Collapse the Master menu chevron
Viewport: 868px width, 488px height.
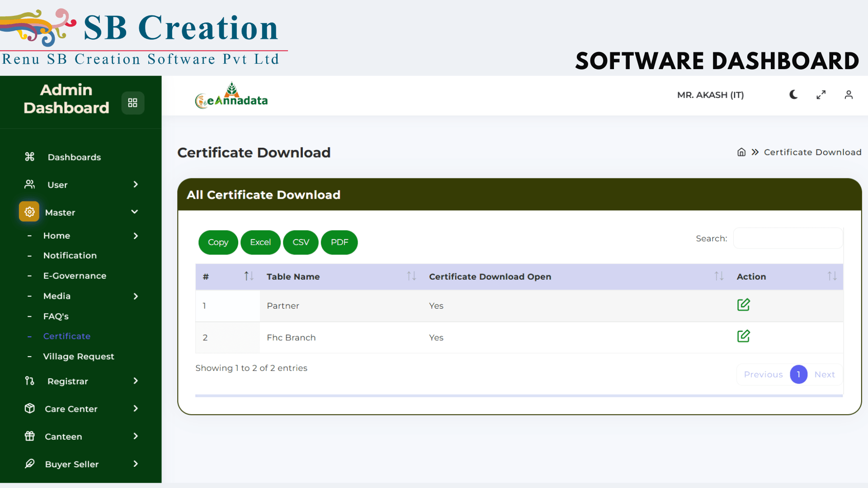click(x=134, y=212)
